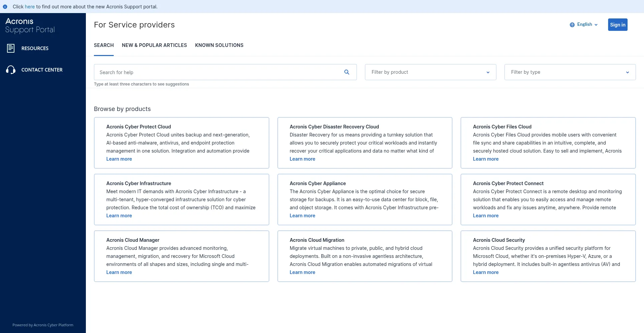Expand the Filter by product dropdown
Screen dimensions: 644x333
(431, 72)
